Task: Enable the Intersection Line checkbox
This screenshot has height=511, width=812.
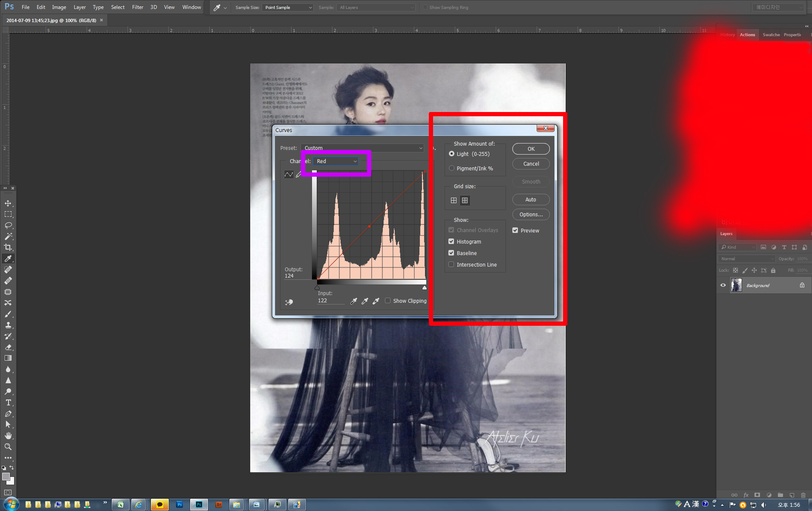Action: (451, 264)
